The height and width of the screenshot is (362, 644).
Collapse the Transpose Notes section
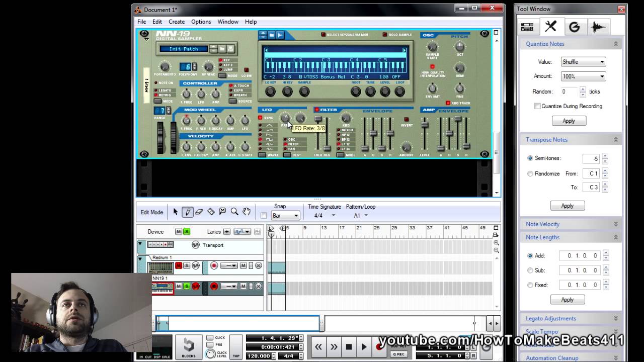click(615, 139)
